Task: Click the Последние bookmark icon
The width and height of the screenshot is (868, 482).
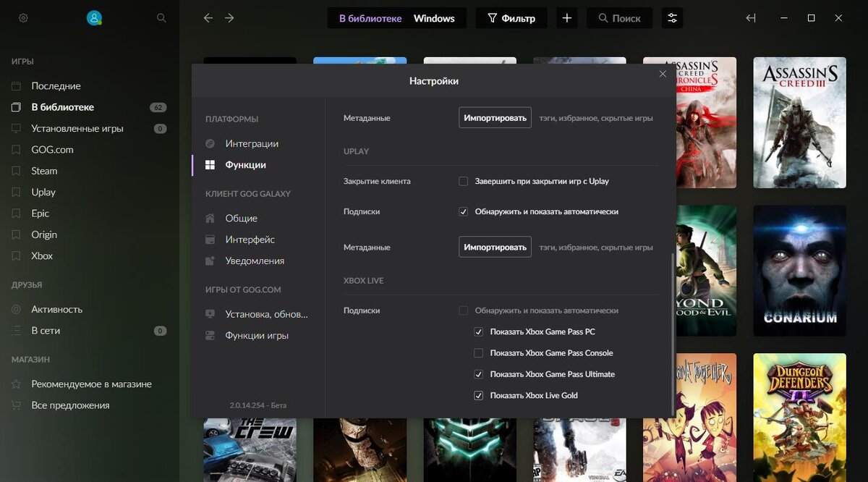Action: (16, 86)
